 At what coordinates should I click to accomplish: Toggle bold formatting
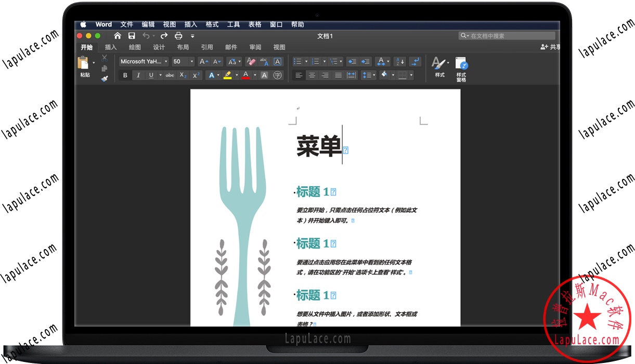point(125,75)
